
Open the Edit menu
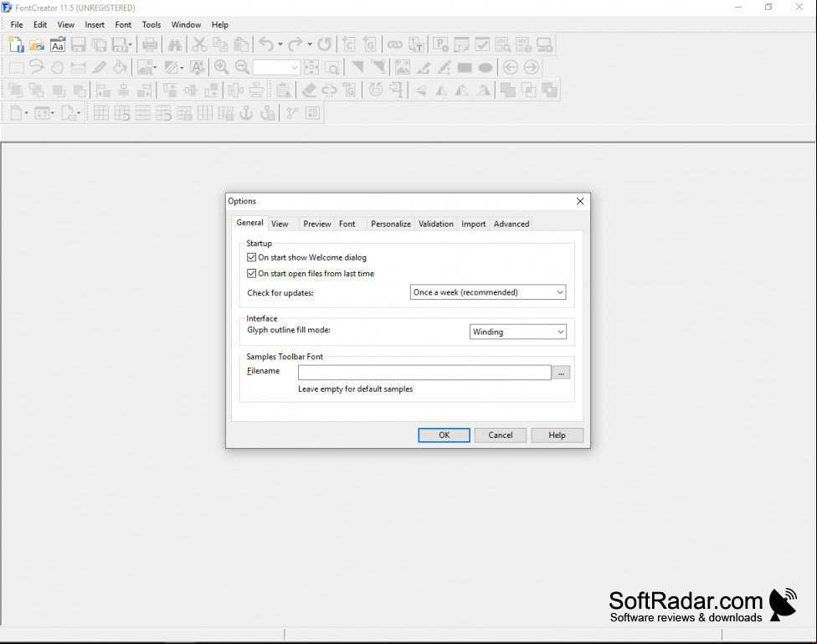pyautogui.click(x=40, y=24)
